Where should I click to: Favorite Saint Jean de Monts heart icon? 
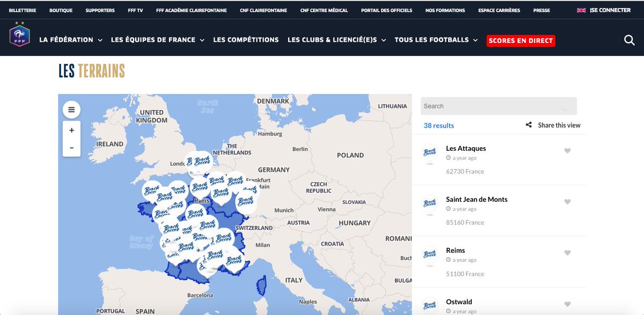coord(567,202)
